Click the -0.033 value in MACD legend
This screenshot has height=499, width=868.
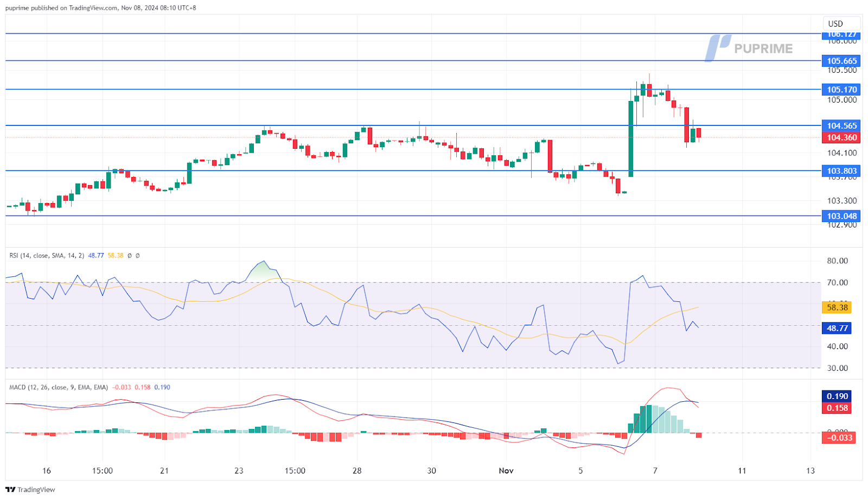point(122,387)
